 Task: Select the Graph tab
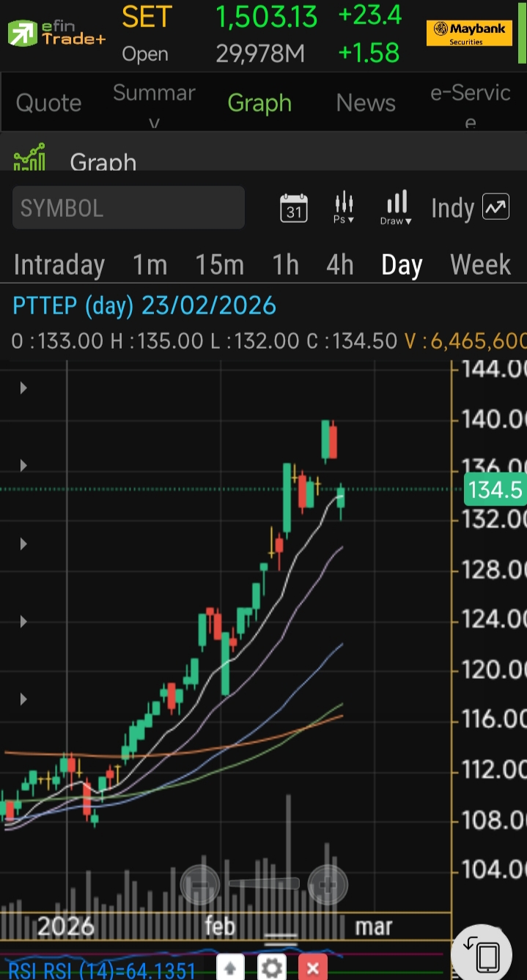[259, 103]
